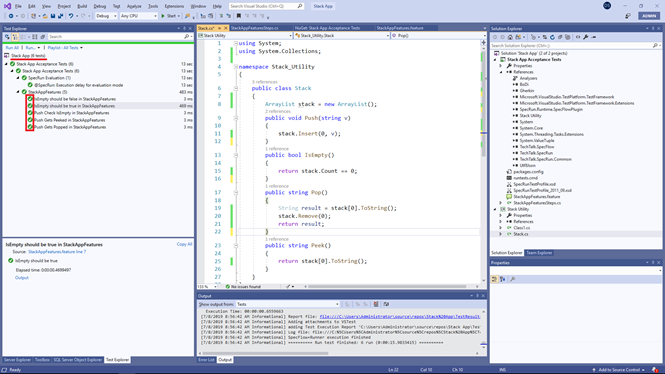Collapse the Peek method outline
This screenshot has width=665, height=374.
click(x=236, y=246)
